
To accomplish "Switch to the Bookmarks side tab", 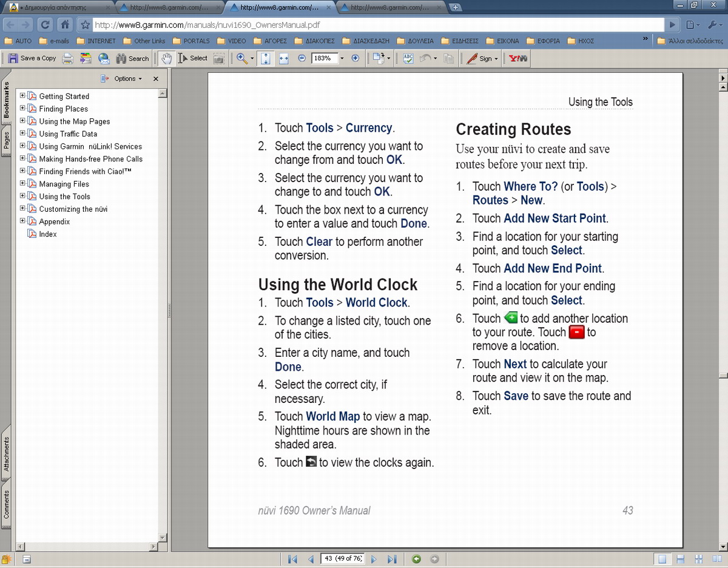I will (7, 100).
